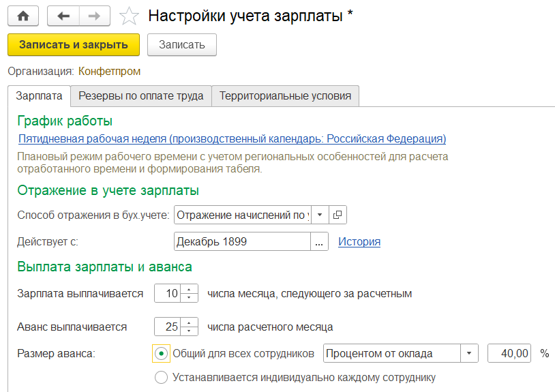Navigate back with the left arrow
The height and width of the screenshot is (392, 555).
point(63,16)
